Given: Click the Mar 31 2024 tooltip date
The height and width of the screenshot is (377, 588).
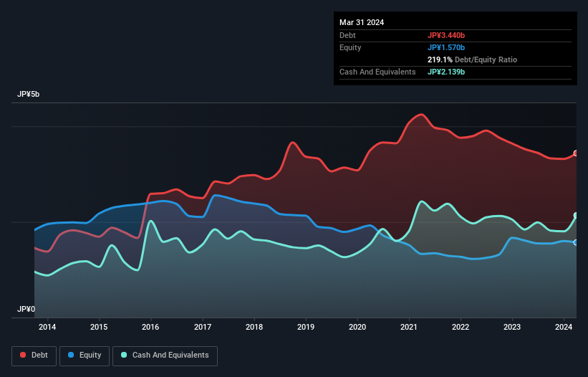Looking at the screenshot, I should pos(362,22).
